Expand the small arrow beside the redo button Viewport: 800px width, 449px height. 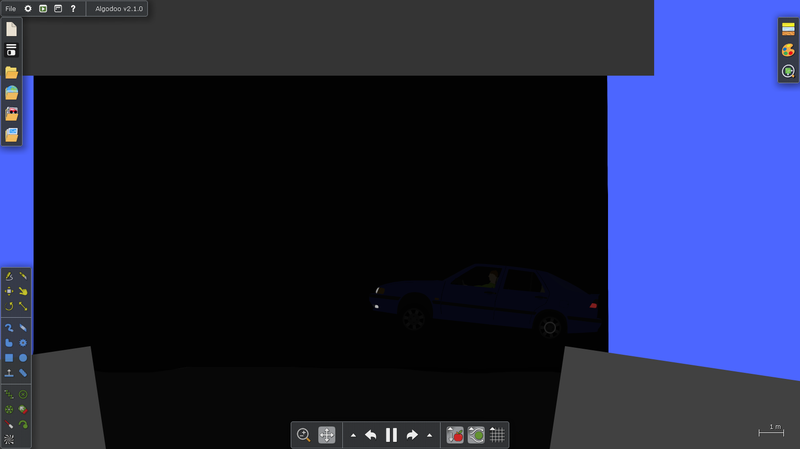coord(430,436)
